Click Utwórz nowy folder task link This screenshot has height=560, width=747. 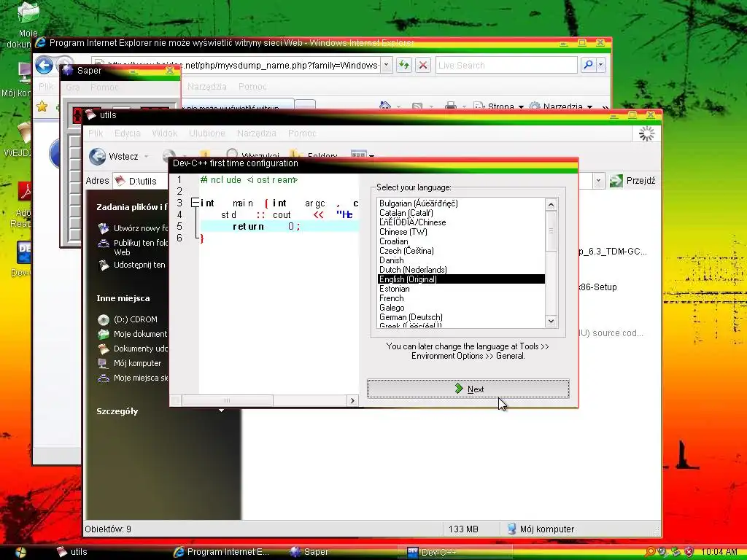point(134,228)
